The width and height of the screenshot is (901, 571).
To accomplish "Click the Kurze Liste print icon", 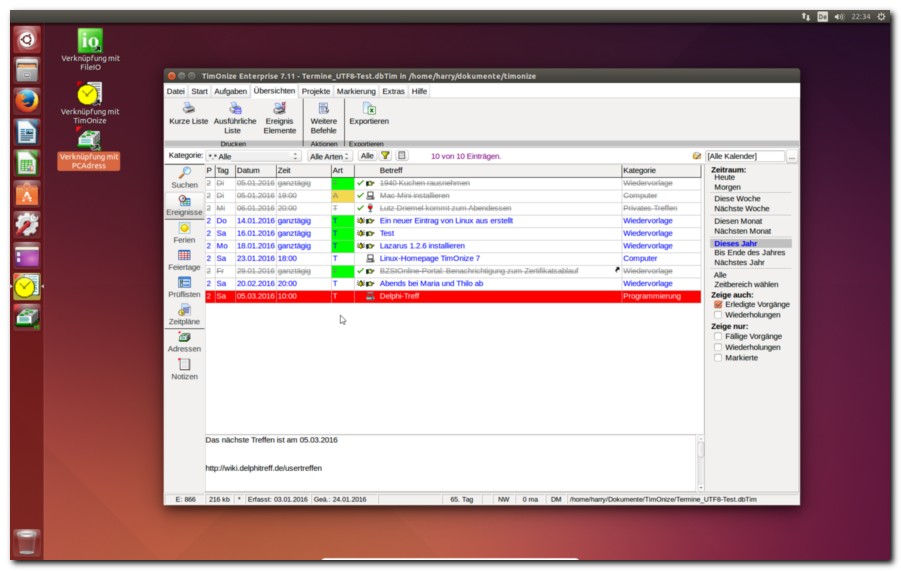I will point(188,109).
